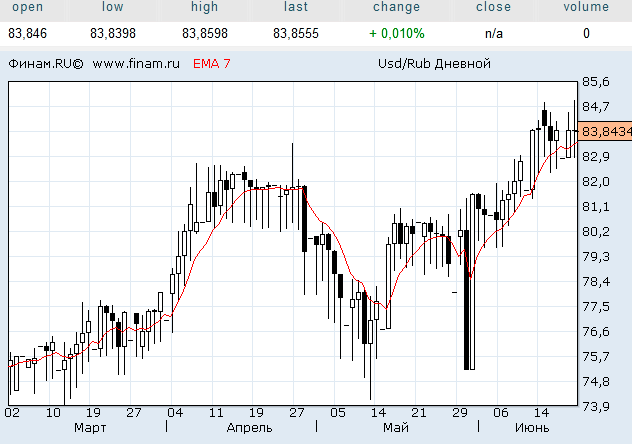Select the 'change' column header
Image resolution: width=632 pixels, height=444 pixels.
396,7
